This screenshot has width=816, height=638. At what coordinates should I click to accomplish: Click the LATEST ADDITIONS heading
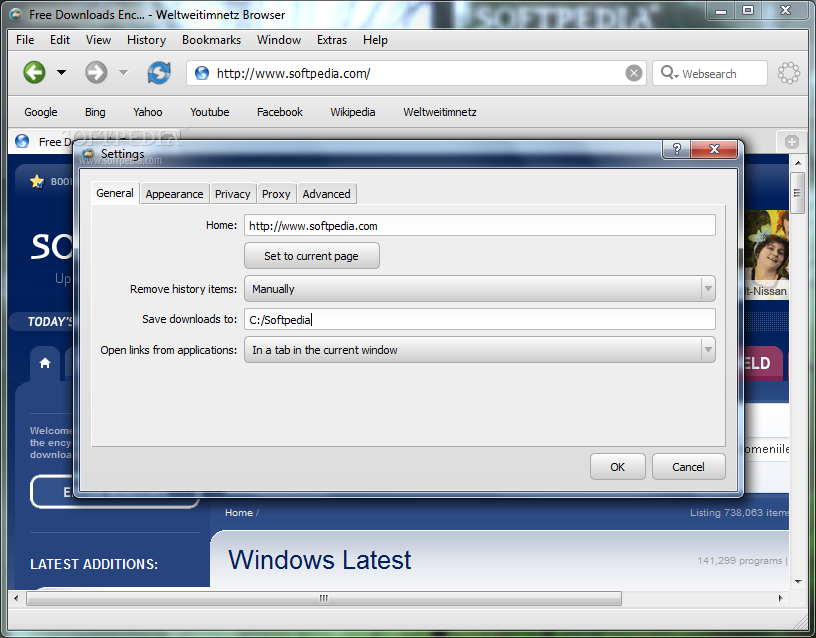[94, 564]
